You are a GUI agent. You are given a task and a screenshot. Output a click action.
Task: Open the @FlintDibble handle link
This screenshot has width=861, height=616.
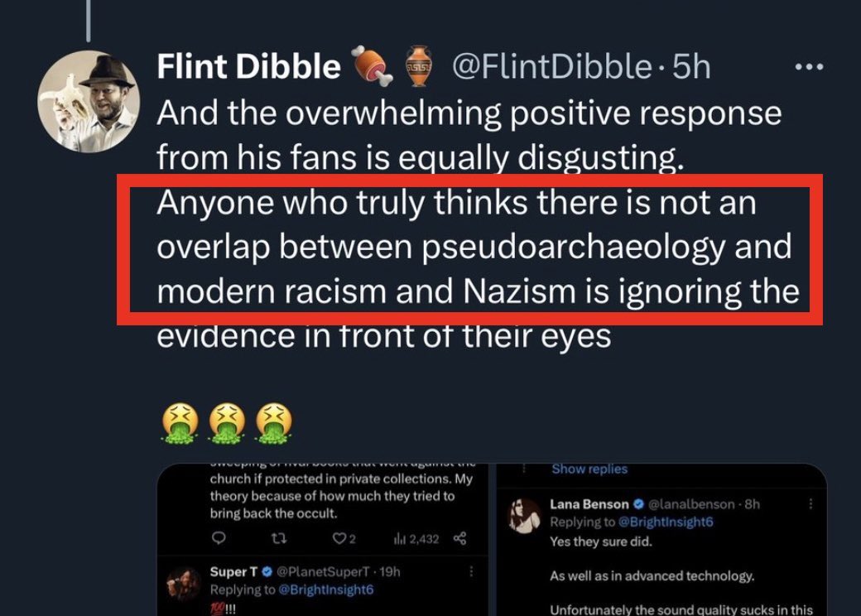pos(551,67)
